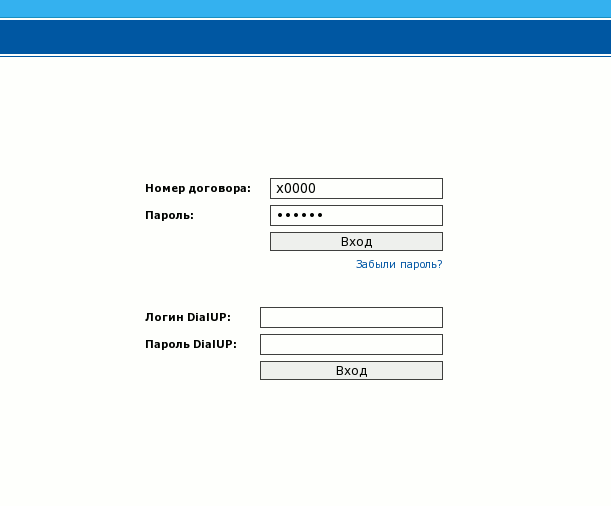
Task: Click blank space left of Забыли пароль? link
Action: pos(250,265)
